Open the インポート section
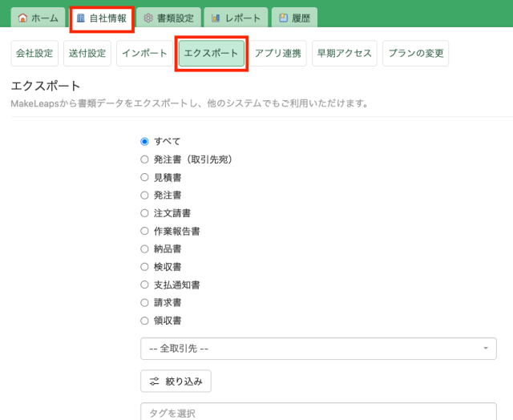The width and height of the screenshot is (513, 420). point(144,54)
